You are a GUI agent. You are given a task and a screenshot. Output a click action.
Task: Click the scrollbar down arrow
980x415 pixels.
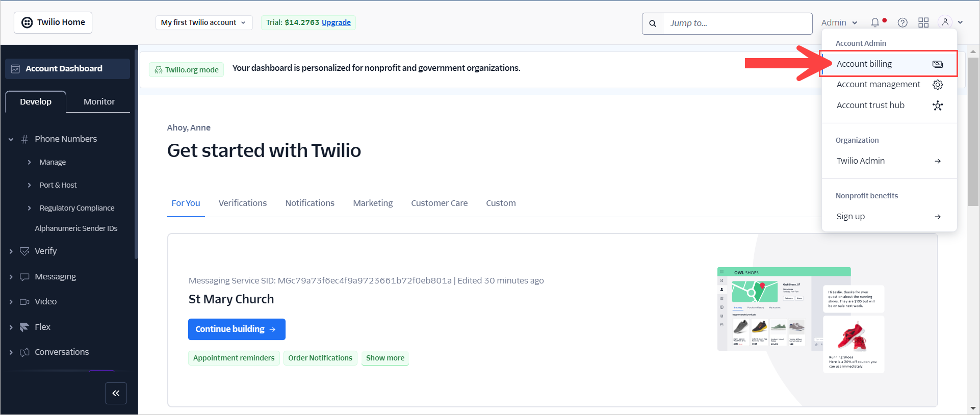(973, 408)
